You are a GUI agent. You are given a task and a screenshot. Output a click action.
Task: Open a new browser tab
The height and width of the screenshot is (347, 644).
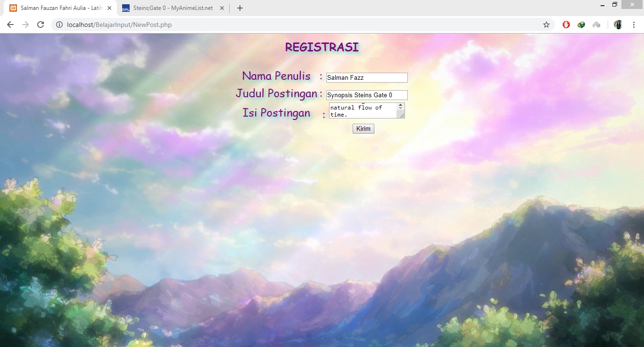(x=240, y=8)
